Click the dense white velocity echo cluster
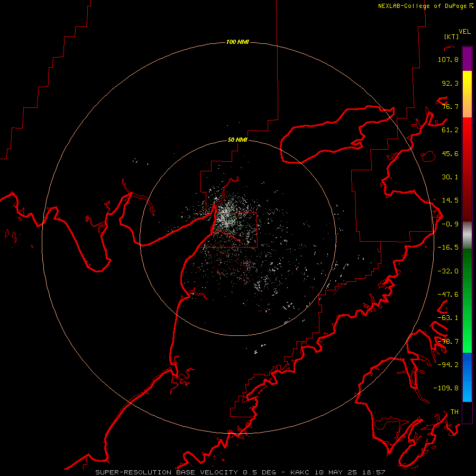This screenshot has width=476, height=476. coord(227,218)
